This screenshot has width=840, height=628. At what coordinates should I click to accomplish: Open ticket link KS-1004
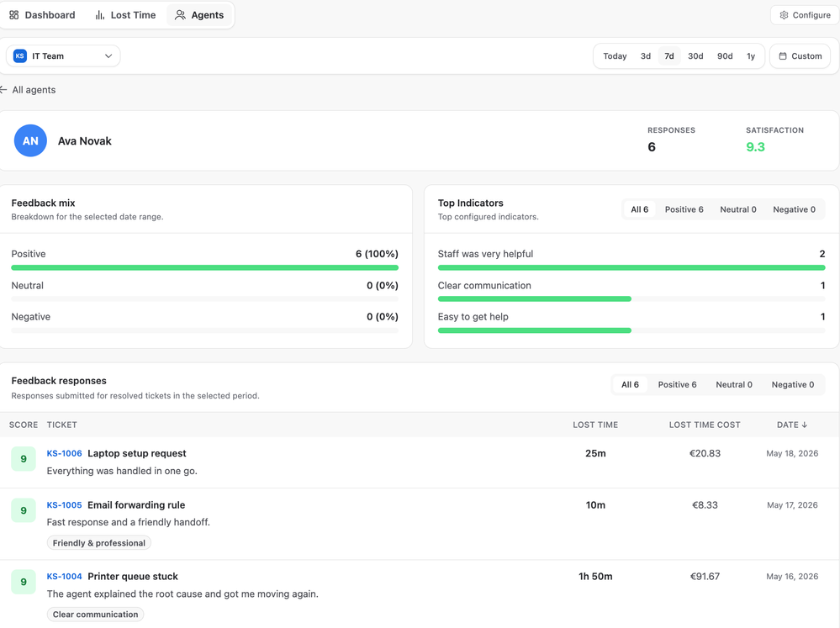[64, 577]
